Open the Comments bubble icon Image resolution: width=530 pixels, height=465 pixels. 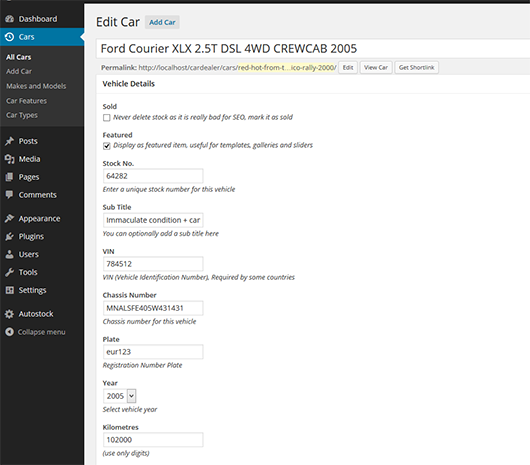[x=9, y=195]
